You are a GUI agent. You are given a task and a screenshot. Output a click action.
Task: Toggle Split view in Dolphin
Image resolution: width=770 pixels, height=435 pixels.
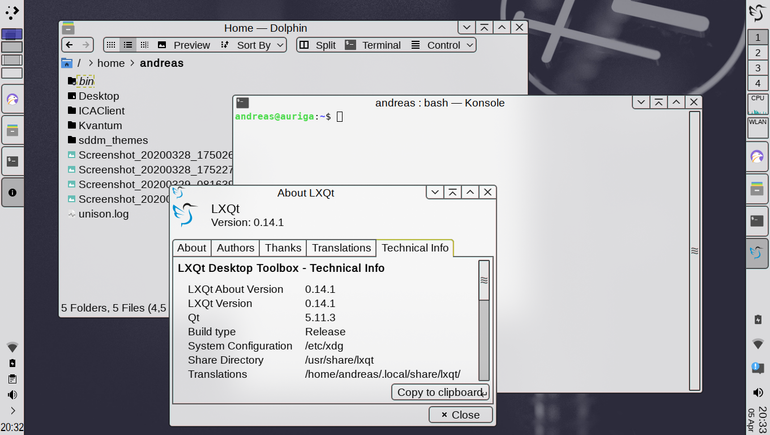(317, 45)
